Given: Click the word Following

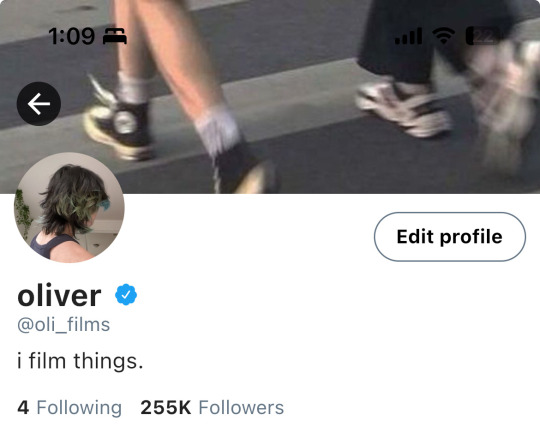Looking at the screenshot, I should pos(79,408).
